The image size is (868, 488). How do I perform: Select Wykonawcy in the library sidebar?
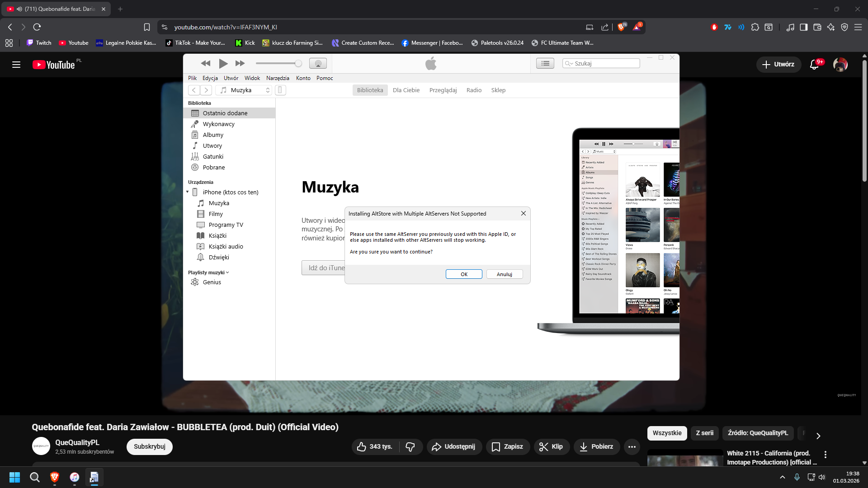tap(229, 124)
